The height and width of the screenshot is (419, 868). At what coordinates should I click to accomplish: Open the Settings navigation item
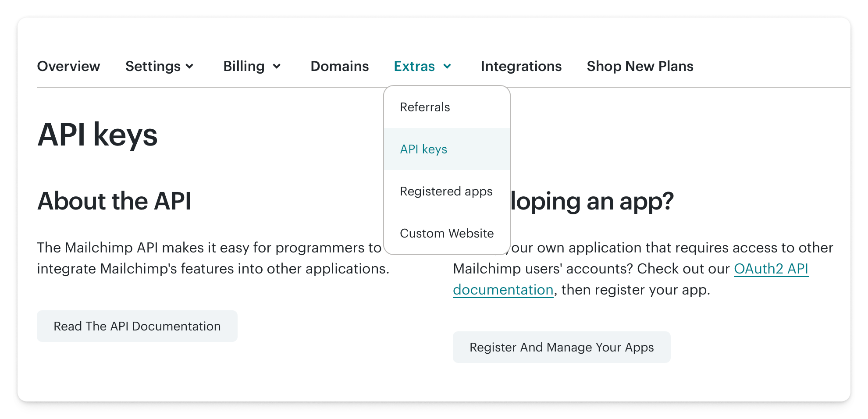pos(153,66)
